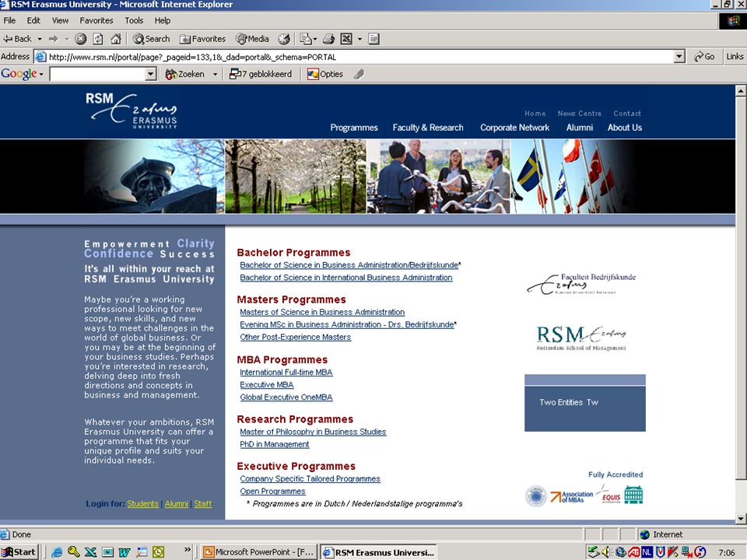Image resolution: width=747 pixels, height=560 pixels.
Task: Open the International Full-time MBA link
Action: 286,373
